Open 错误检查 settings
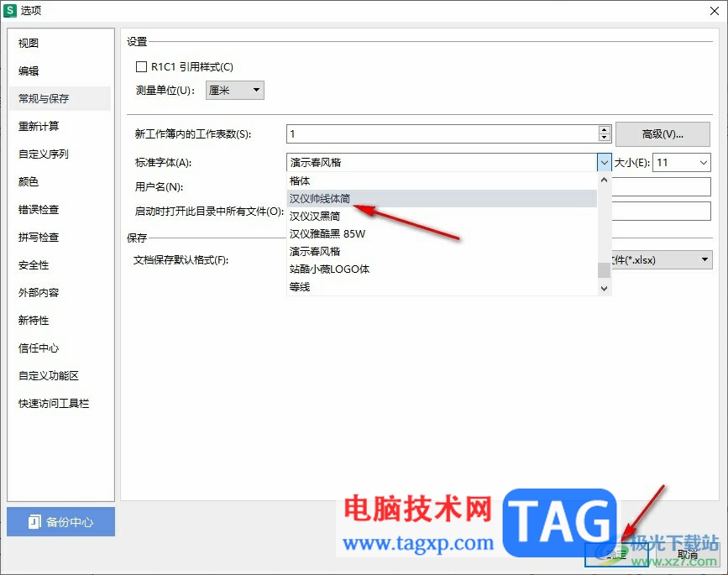 [39, 209]
